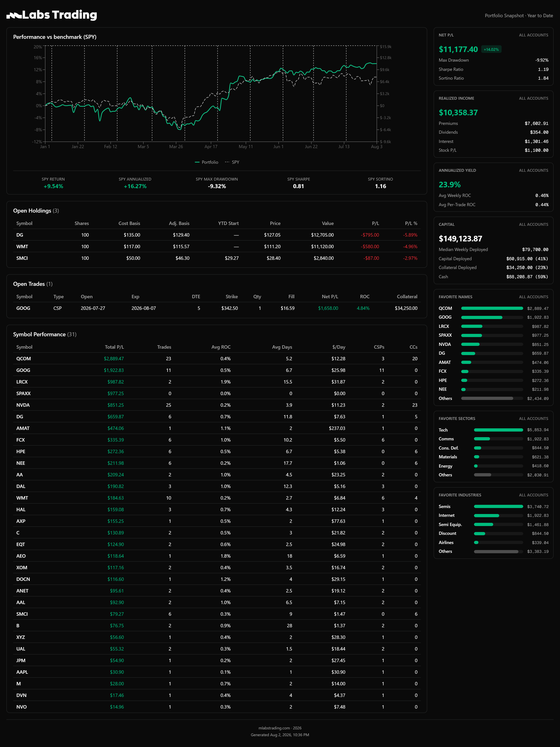Click the SMCI P/L percent -2.97%
This screenshot has height=747, width=560.
coord(410,258)
